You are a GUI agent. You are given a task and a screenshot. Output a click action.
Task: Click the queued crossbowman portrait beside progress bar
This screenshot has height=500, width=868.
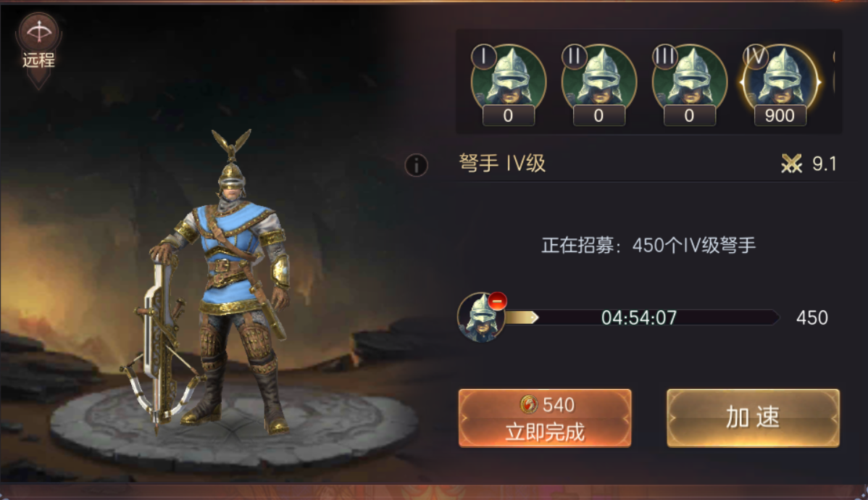coord(480,317)
